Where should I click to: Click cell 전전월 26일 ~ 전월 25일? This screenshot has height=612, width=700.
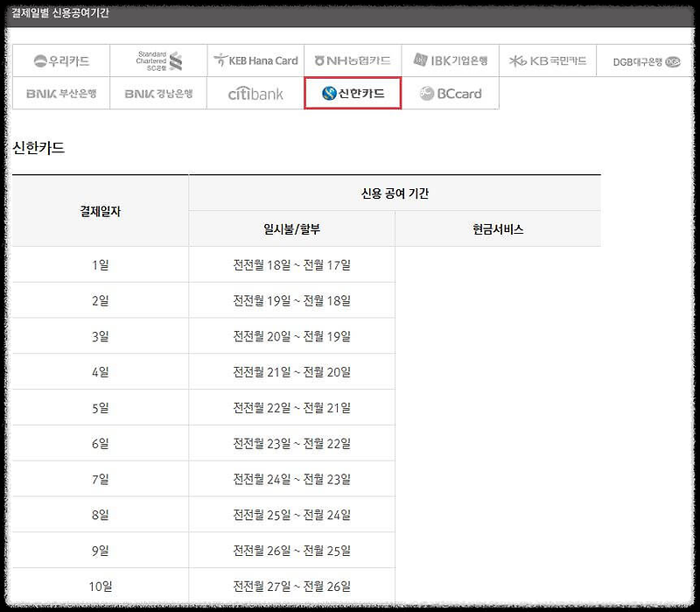tap(292, 551)
